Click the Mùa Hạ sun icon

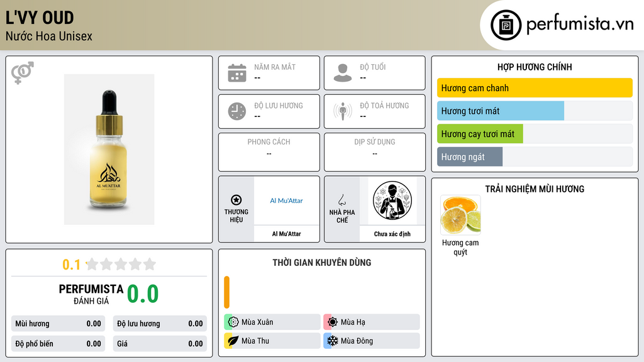333,322
